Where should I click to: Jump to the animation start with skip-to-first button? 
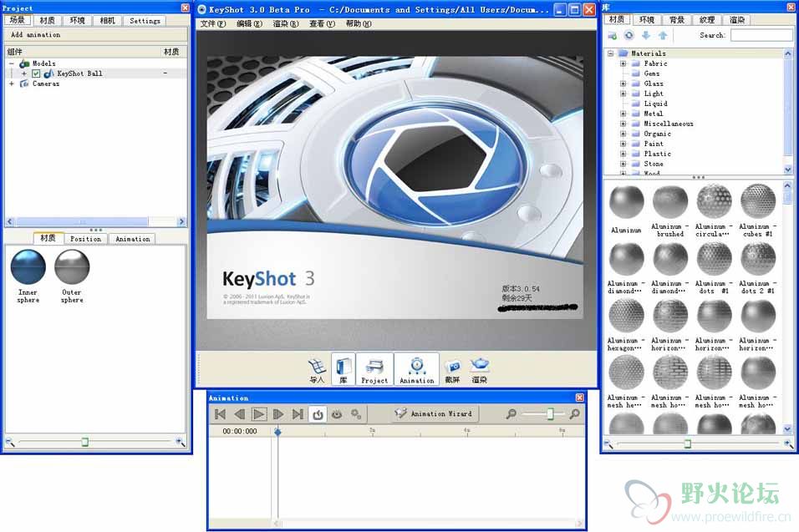[x=220, y=414]
